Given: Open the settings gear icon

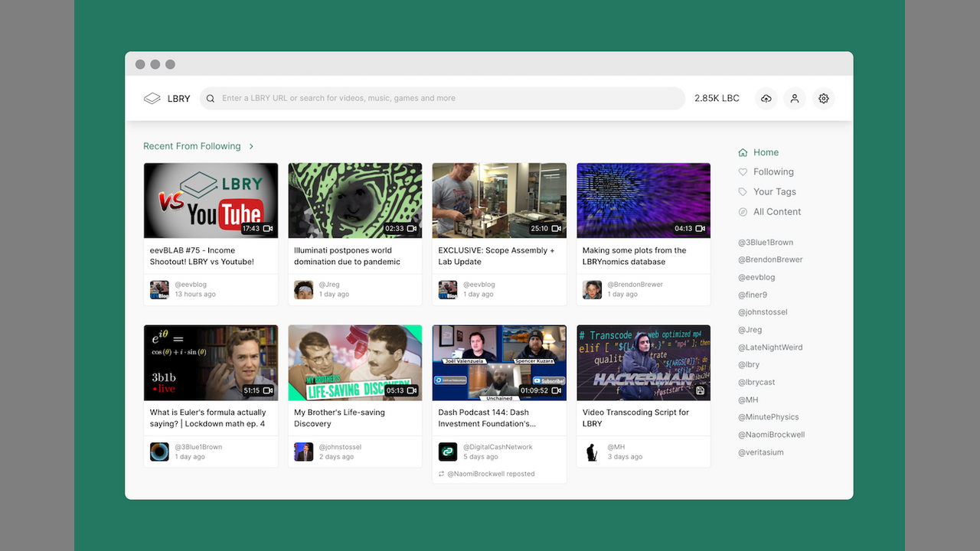Looking at the screenshot, I should tap(824, 99).
